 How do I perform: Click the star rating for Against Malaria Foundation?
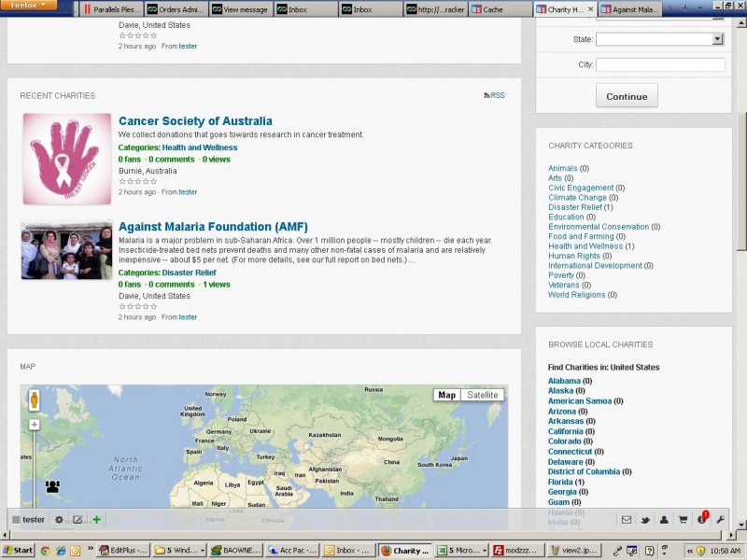click(137, 306)
